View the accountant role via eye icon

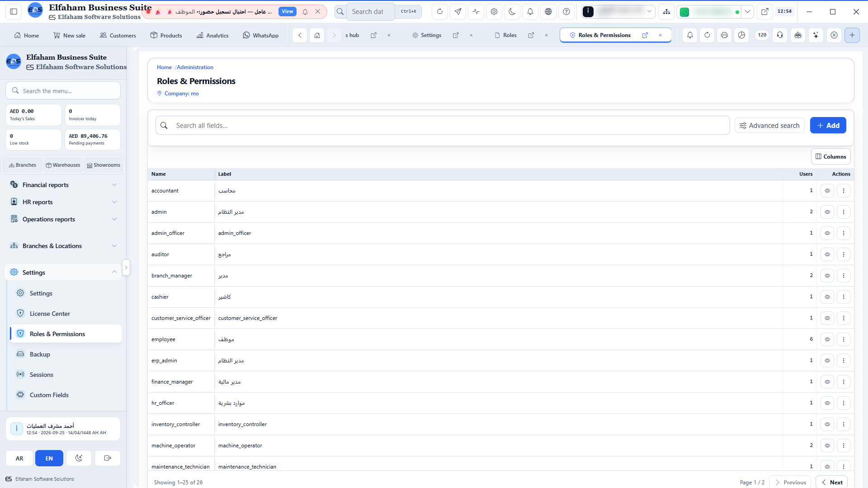point(827,191)
